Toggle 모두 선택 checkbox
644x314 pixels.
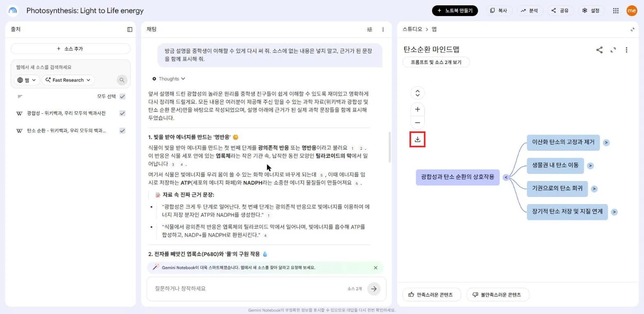coord(122,96)
